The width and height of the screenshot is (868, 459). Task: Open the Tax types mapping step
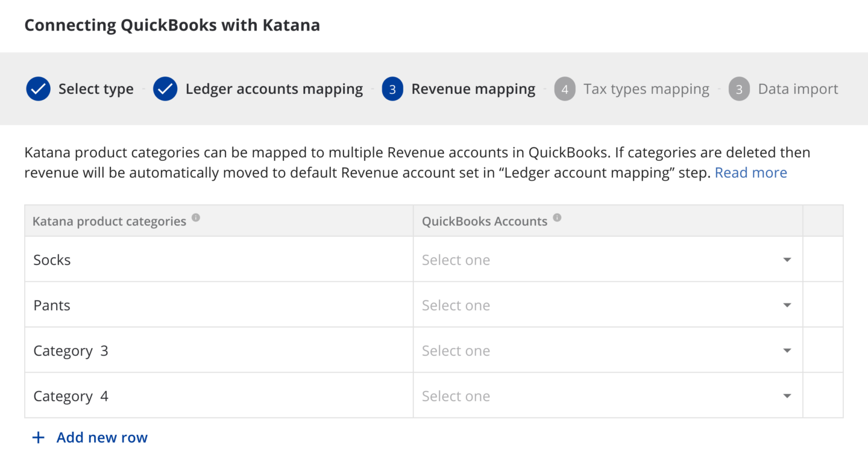pyautogui.click(x=646, y=89)
